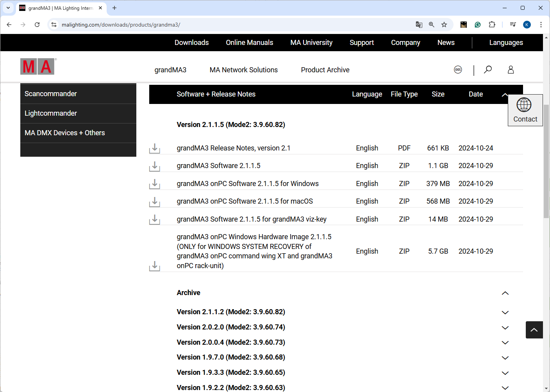Open Lightcommander in the sidebar
The width and height of the screenshot is (550, 392).
(51, 113)
